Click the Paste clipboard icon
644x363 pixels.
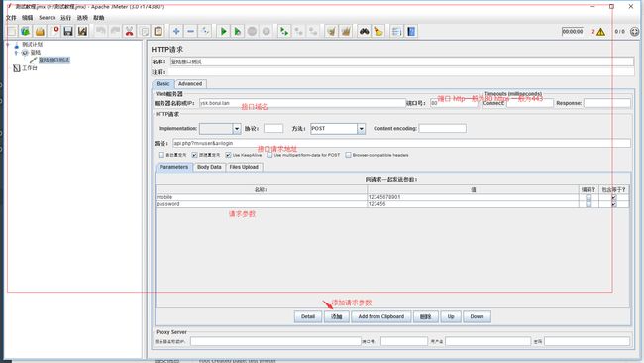pos(159,32)
